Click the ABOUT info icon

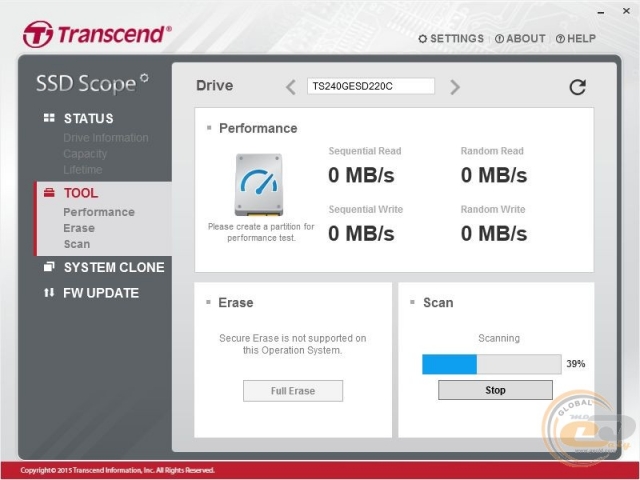click(x=499, y=39)
